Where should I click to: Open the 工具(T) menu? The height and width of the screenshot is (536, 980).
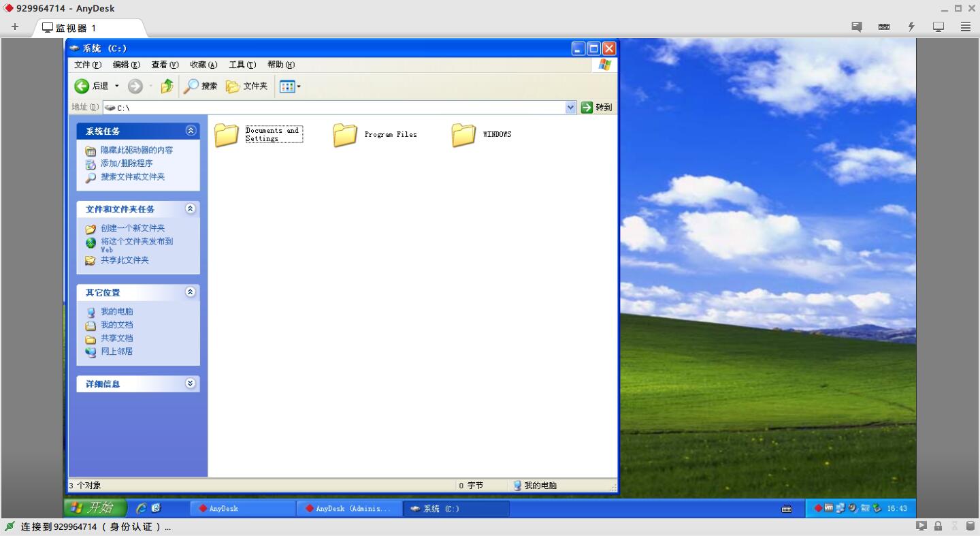tap(242, 65)
